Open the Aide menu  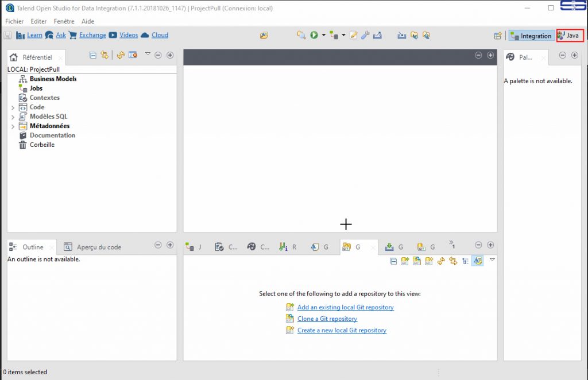pos(88,21)
